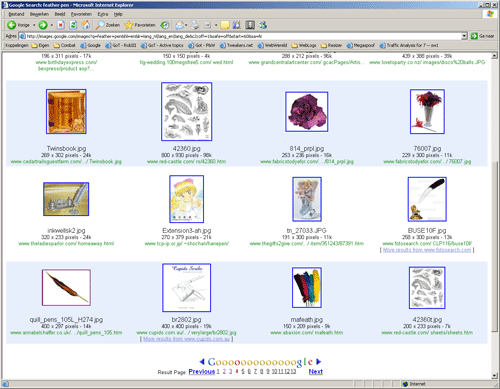Open the GoT - Rob03 links bar shortcut
The image size is (500, 389).
coord(121,45)
